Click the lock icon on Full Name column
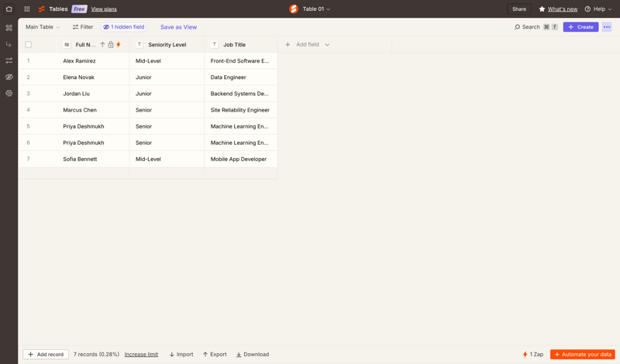 (111, 45)
